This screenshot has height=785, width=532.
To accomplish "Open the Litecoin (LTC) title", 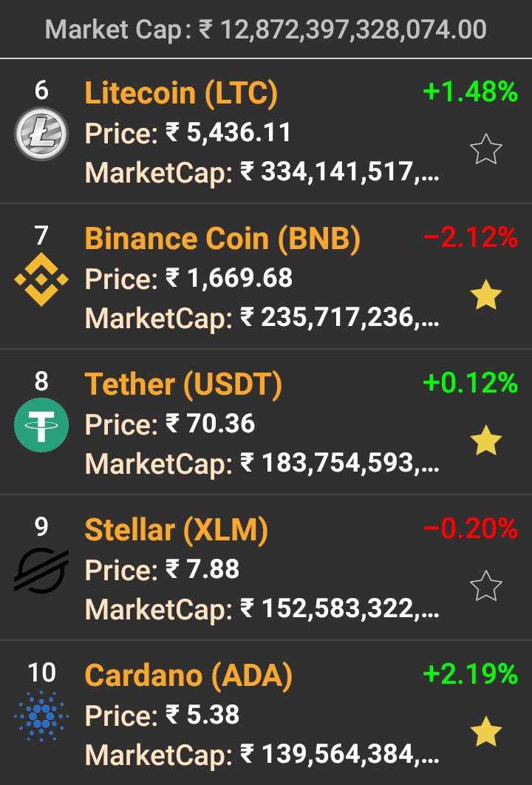I will click(x=181, y=93).
